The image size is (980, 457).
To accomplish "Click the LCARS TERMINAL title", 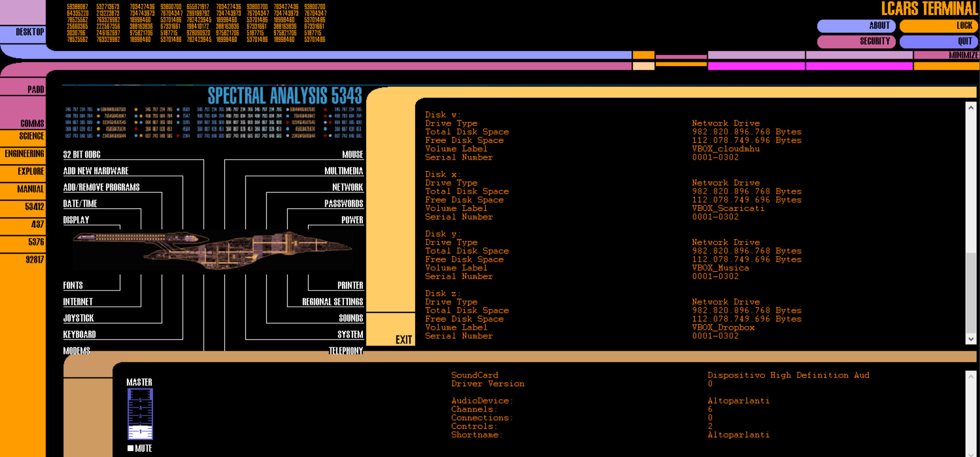I will pyautogui.click(x=929, y=9).
